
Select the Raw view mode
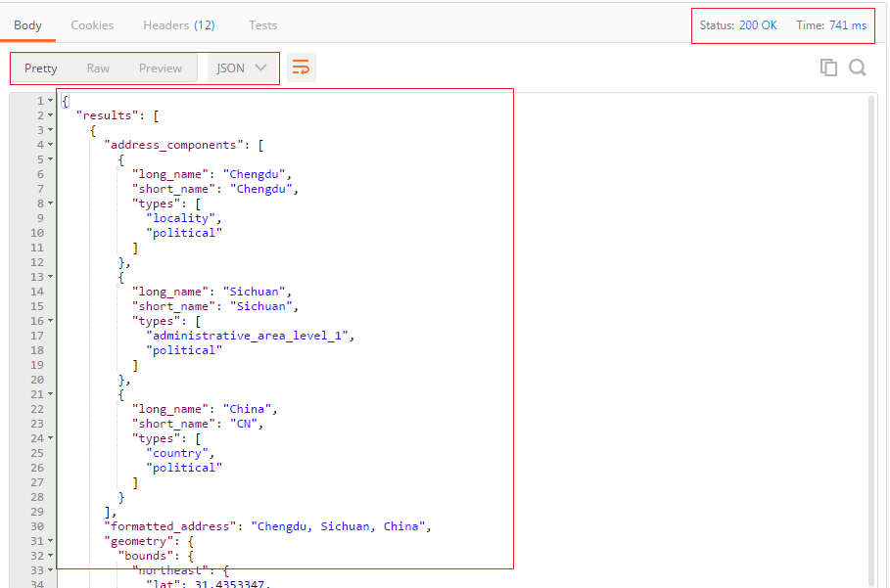(98, 68)
